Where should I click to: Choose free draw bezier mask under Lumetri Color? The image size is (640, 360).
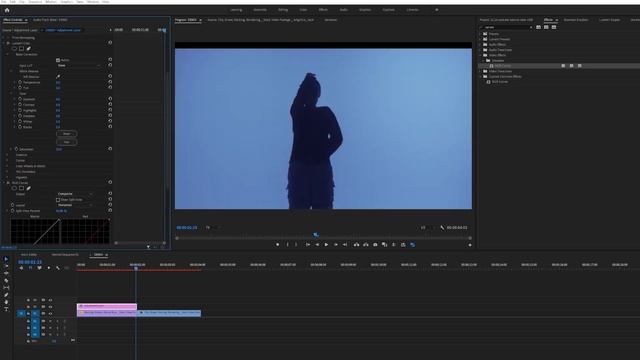[x=29, y=49]
